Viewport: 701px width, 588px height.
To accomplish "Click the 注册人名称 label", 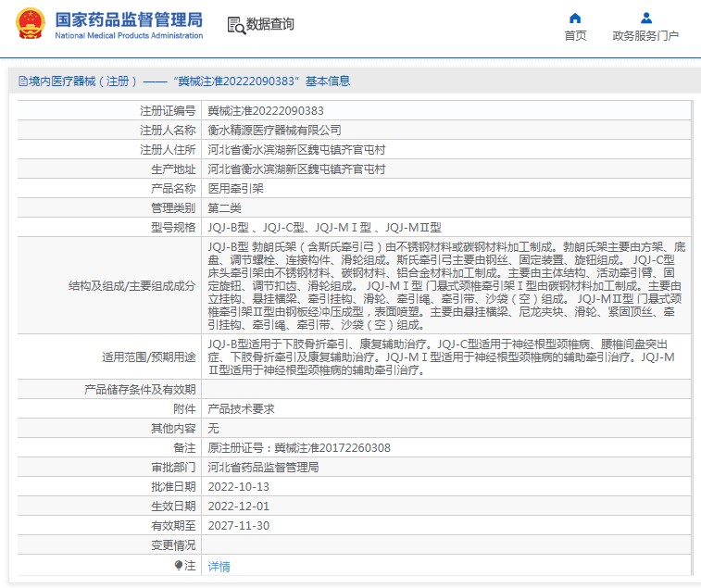I will click(168, 131).
